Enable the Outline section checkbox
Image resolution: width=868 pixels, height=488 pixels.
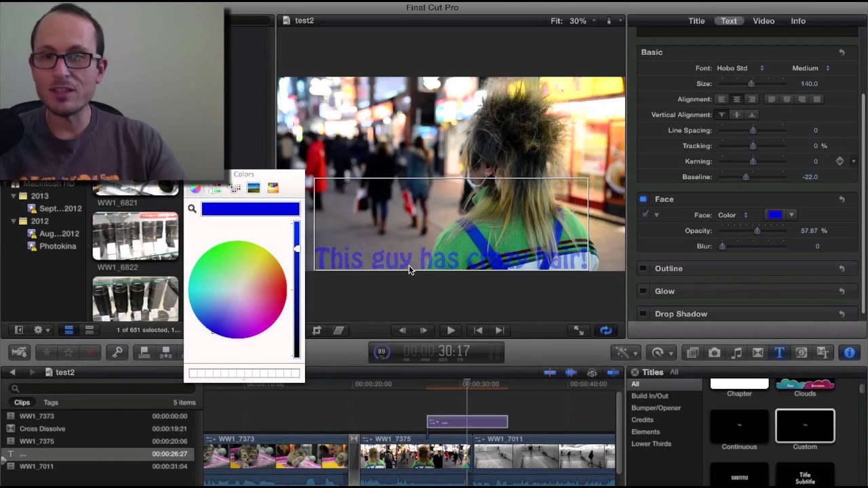click(643, 269)
